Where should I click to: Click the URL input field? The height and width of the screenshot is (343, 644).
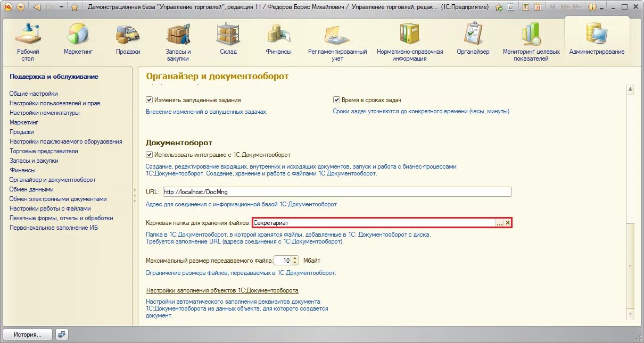(336, 192)
